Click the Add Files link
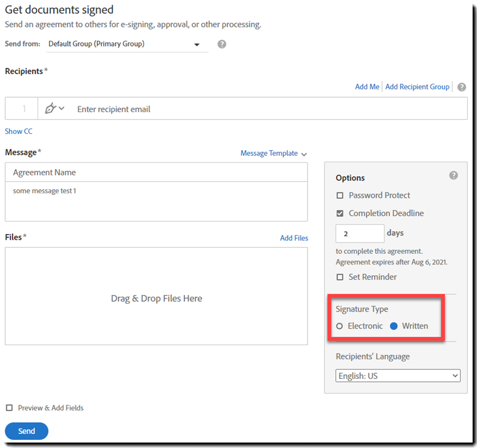Viewport: 477px width, 448px height. [x=294, y=238]
